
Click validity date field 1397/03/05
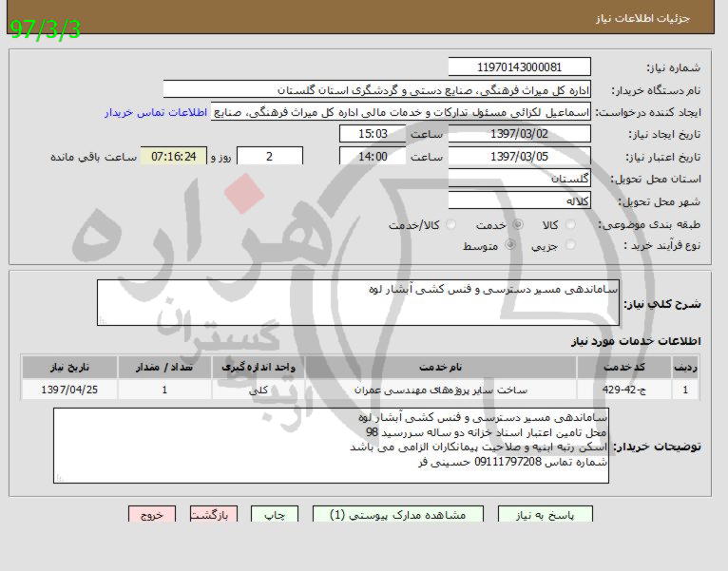click(520, 156)
